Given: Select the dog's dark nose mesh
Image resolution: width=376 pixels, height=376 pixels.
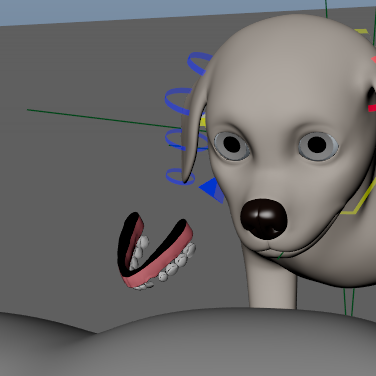Looking at the screenshot, I should point(264,219).
